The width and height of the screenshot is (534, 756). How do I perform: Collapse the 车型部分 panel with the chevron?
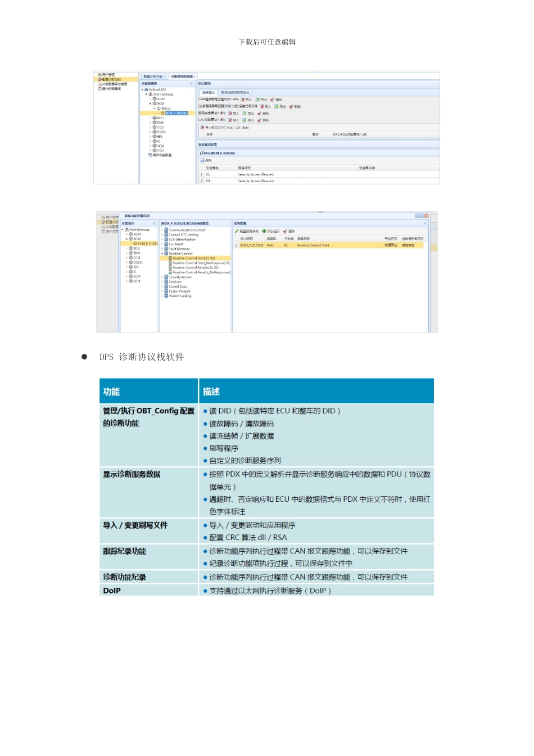154,223
